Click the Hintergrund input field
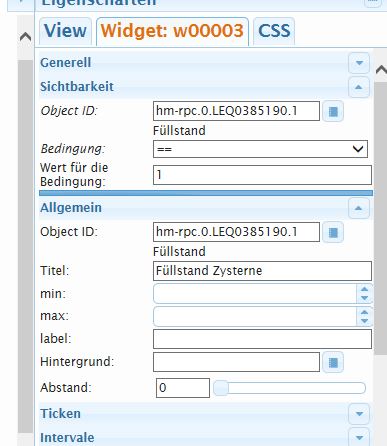 click(x=236, y=362)
